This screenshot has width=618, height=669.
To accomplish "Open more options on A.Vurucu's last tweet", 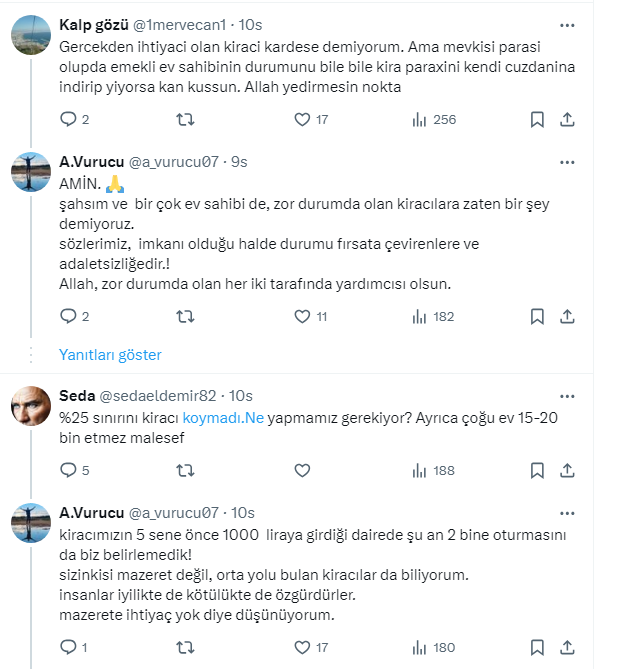I will 567,513.
